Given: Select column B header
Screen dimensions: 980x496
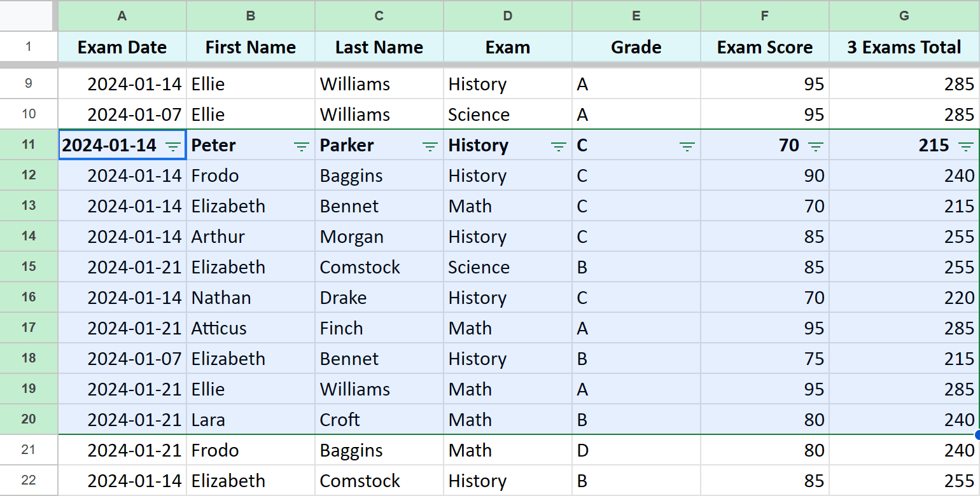Looking at the screenshot, I should coord(251,16).
